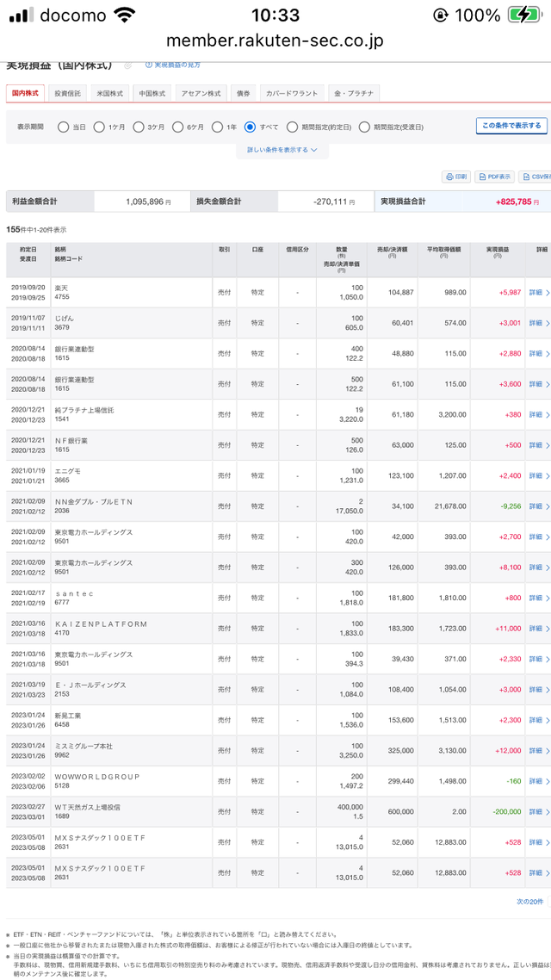Click この条件で表示する button
551x980 pixels.
pos(511,126)
